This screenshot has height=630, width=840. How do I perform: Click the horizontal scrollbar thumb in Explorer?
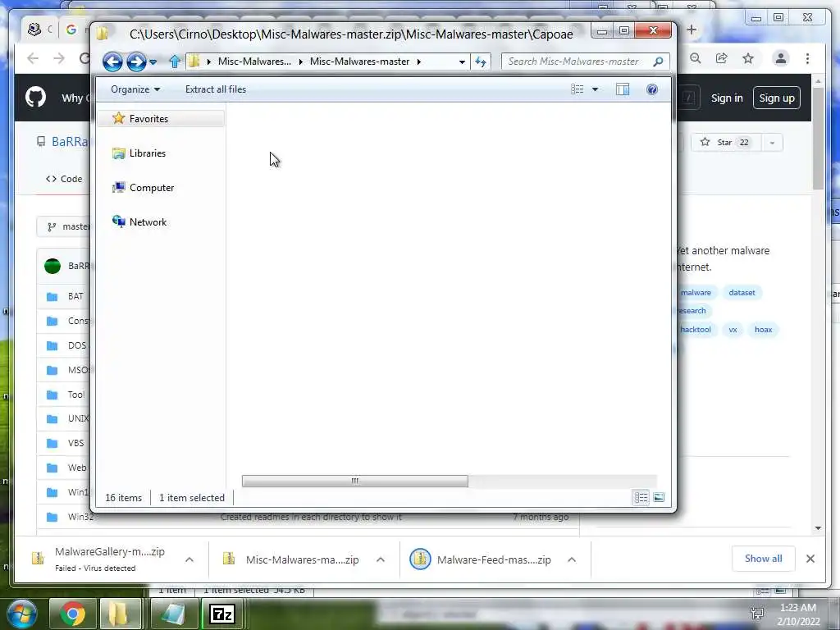pos(354,481)
